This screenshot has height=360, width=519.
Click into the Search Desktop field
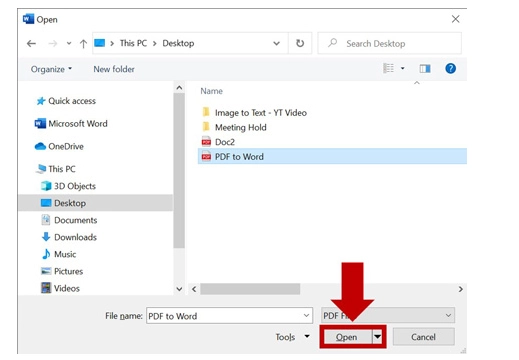click(x=390, y=43)
